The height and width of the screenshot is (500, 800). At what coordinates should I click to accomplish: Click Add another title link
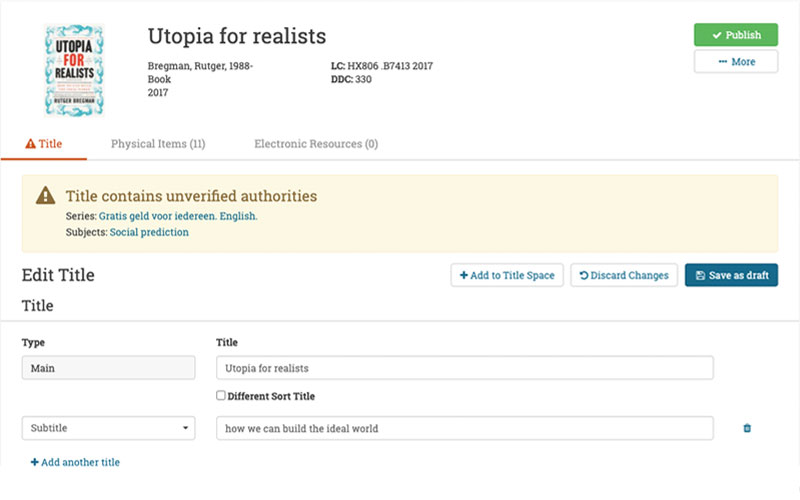tap(76, 462)
